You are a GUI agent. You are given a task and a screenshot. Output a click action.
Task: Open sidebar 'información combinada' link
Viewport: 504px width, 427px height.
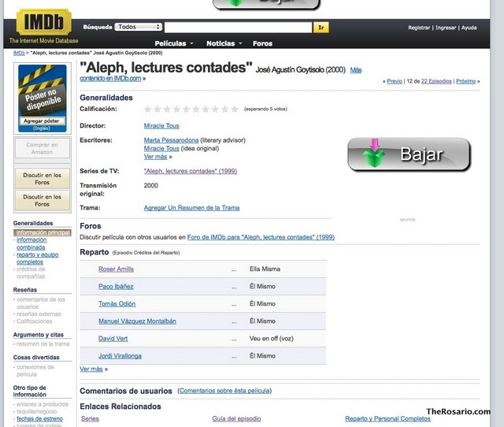click(31, 243)
